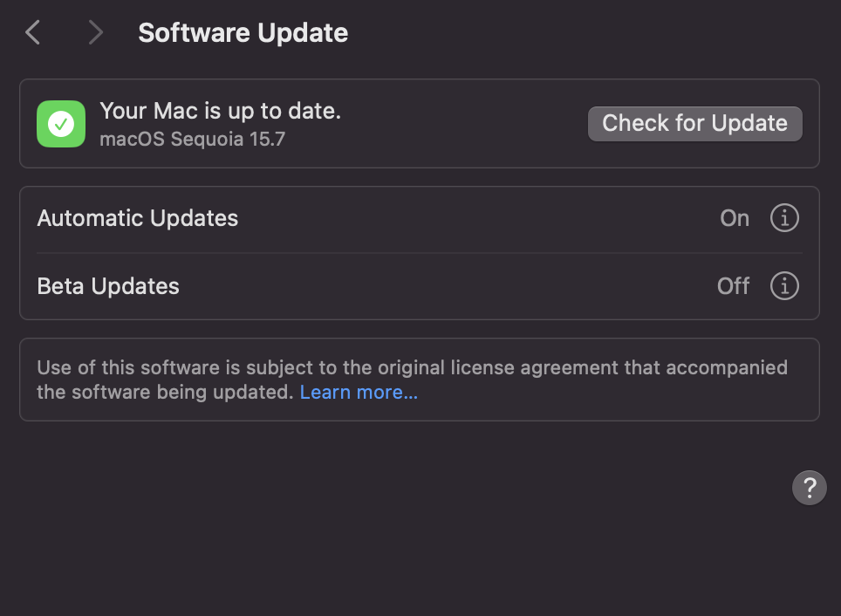This screenshot has height=616, width=841.
Task: Click the help question mark icon
Action: tap(809, 488)
